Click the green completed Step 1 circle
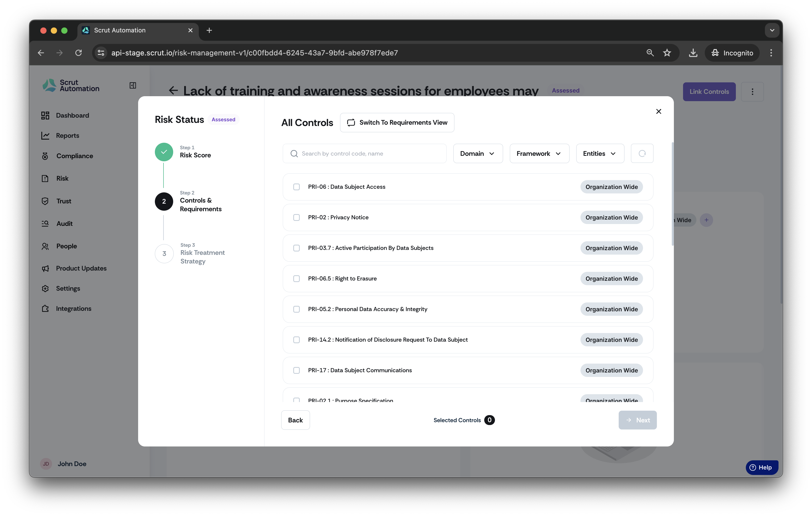Screen dimensions: 812x516 tap(164, 152)
